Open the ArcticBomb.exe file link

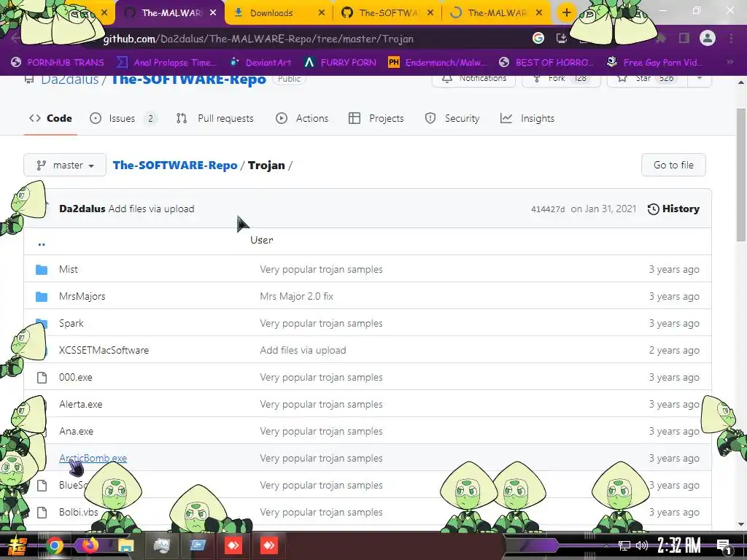(x=93, y=458)
